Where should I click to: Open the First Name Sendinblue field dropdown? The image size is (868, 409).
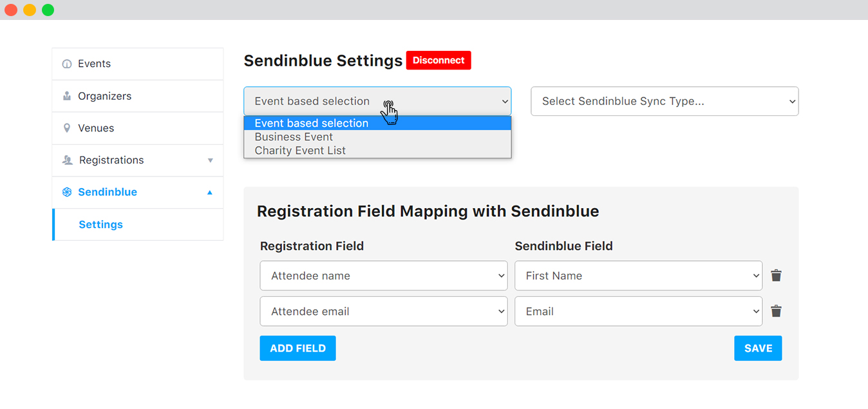click(638, 276)
